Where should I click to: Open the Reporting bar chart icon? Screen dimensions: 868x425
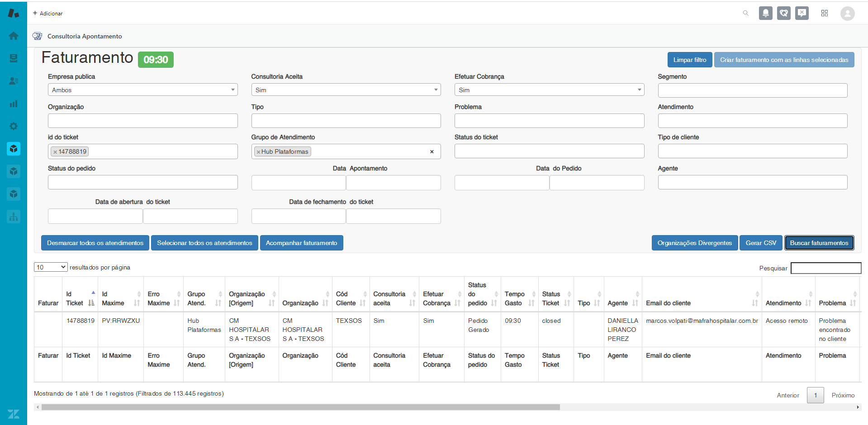(14, 104)
